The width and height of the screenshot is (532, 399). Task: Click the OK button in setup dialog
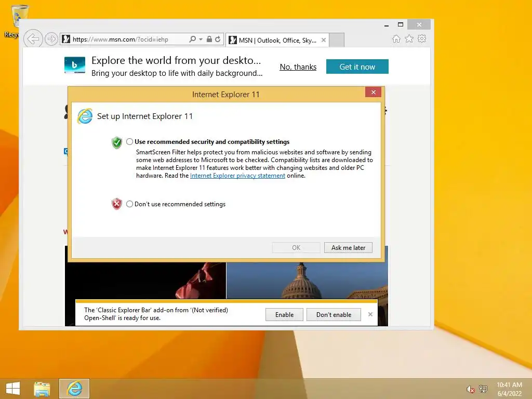(x=296, y=248)
